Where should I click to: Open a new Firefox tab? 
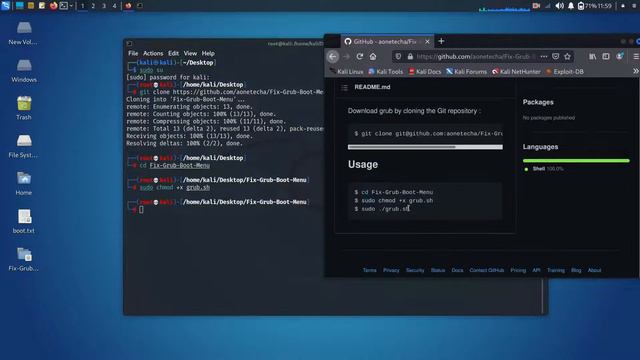(441, 41)
